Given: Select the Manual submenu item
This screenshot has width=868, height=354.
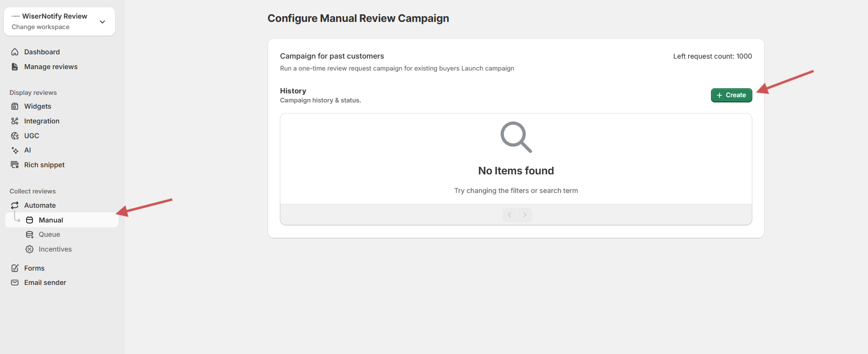Looking at the screenshot, I should (x=51, y=220).
